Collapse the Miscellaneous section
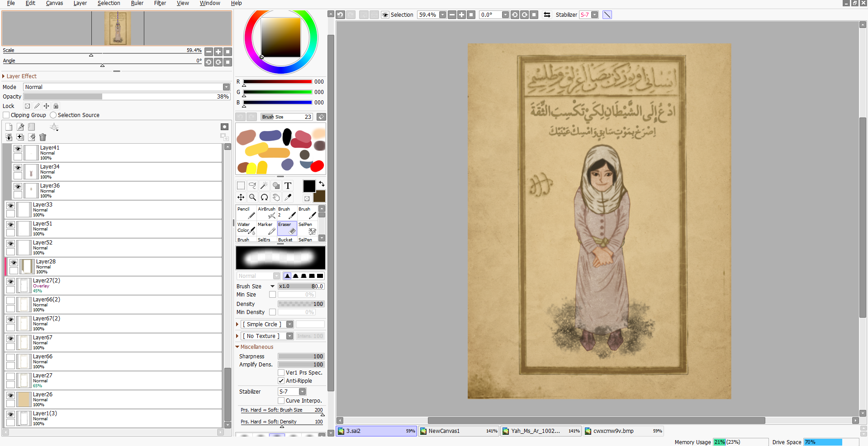The width and height of the screenshot is (868, 446). (237, 347)
